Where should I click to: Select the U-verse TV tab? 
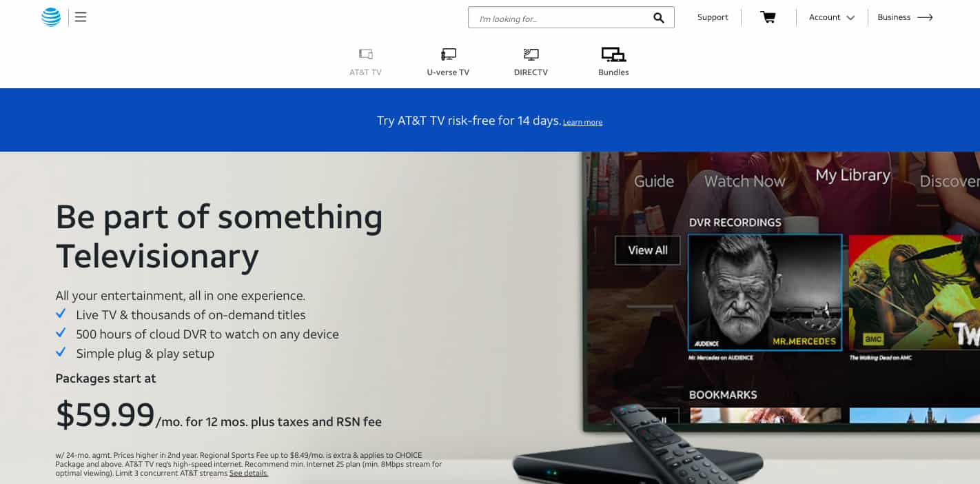448,62
